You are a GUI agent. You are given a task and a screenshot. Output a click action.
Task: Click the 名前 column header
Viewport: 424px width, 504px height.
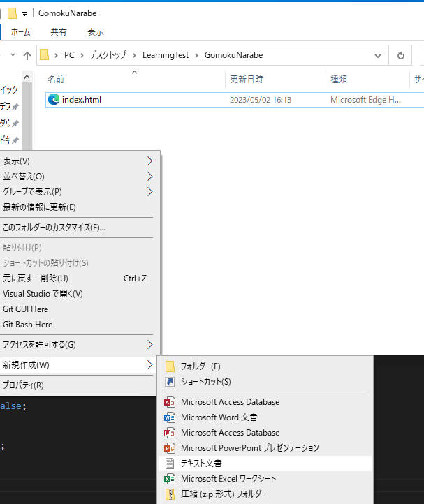coord(56,80)
